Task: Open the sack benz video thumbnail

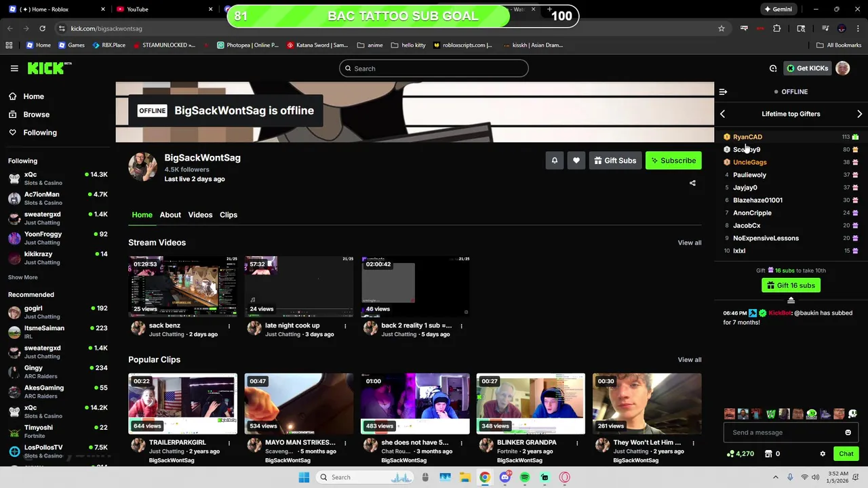Action: (x=183, y=286)
